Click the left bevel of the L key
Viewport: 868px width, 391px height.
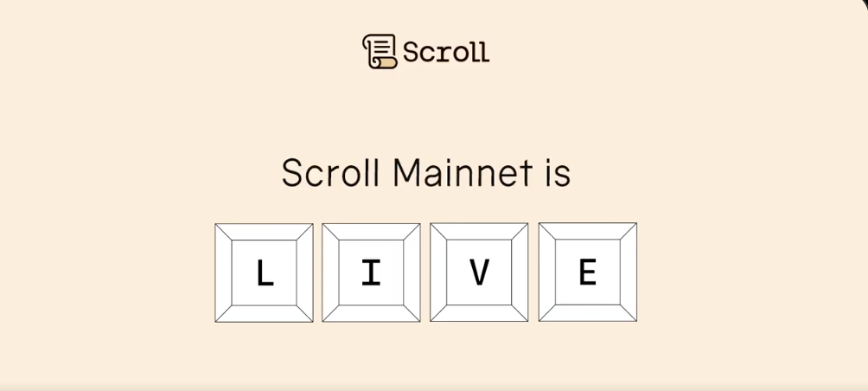coord(223,272)
